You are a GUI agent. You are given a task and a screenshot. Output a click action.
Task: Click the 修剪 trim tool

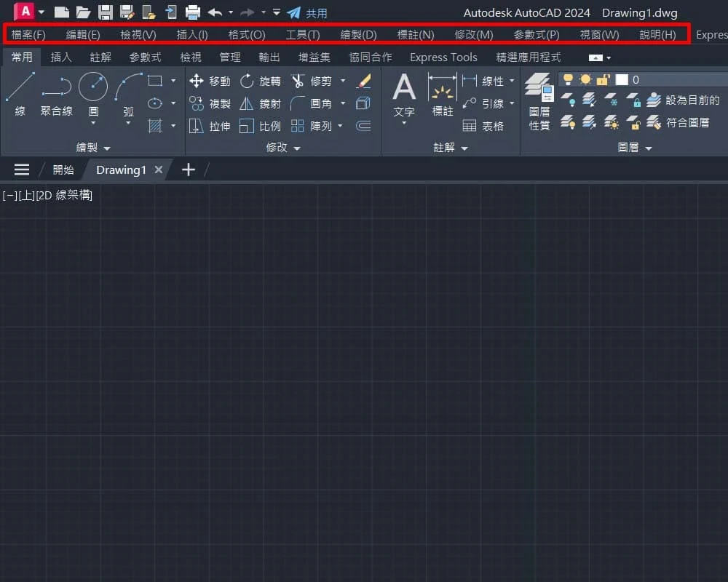pos(311,81)
